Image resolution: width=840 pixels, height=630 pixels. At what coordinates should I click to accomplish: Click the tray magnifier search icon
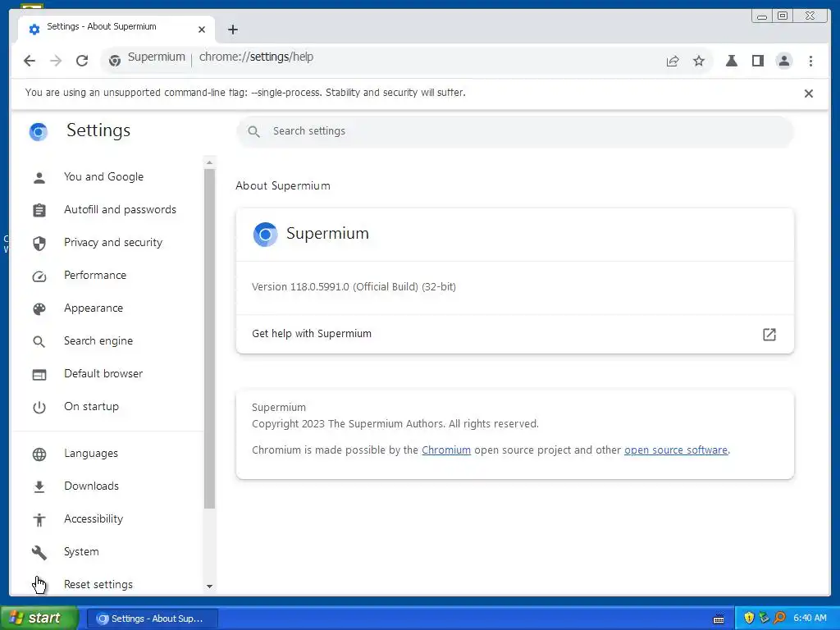pos(780,619)
